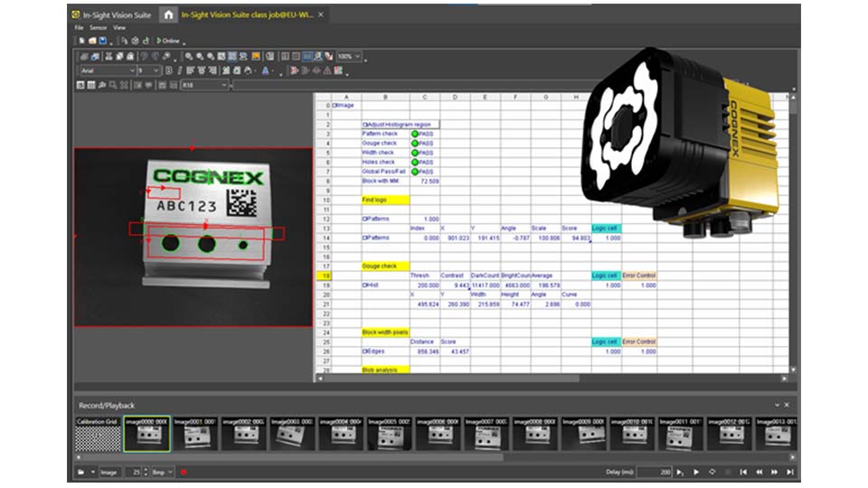Select the image0001 thumbnail
This screenshot has height=488, width=868.
(195, 435)
